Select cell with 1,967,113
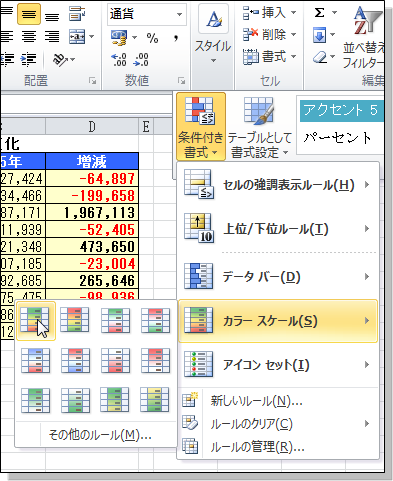Image resolution: width=393 pixels, height=481 pixels. pyautogui.click(x=92, y=212)
